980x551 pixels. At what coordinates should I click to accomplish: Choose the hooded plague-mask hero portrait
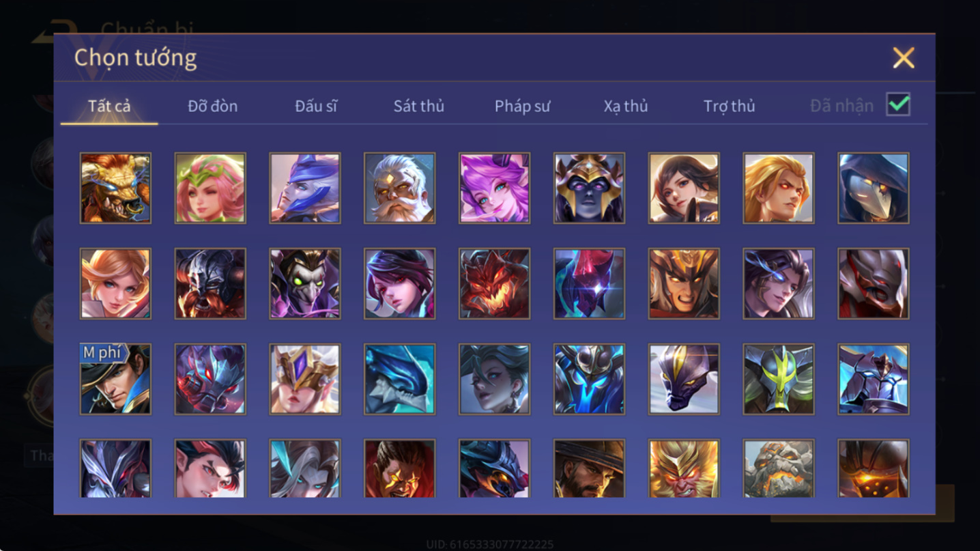click(874, 188)
